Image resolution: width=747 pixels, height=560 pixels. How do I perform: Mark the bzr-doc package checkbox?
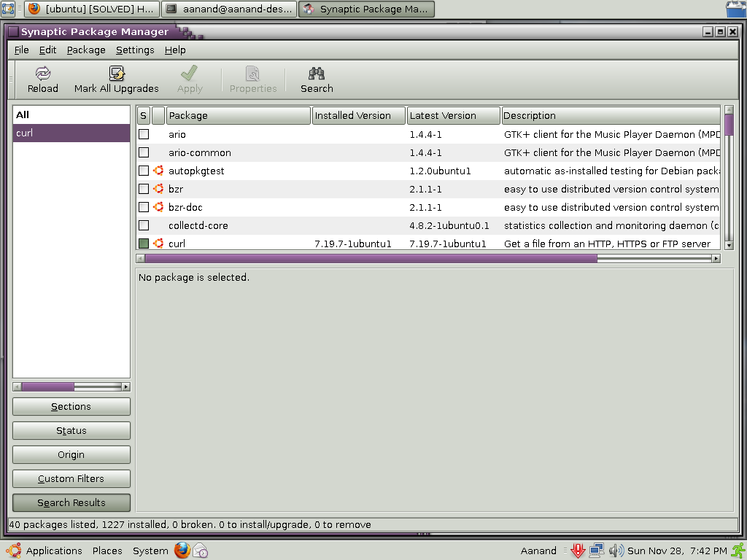coord(144,207)
